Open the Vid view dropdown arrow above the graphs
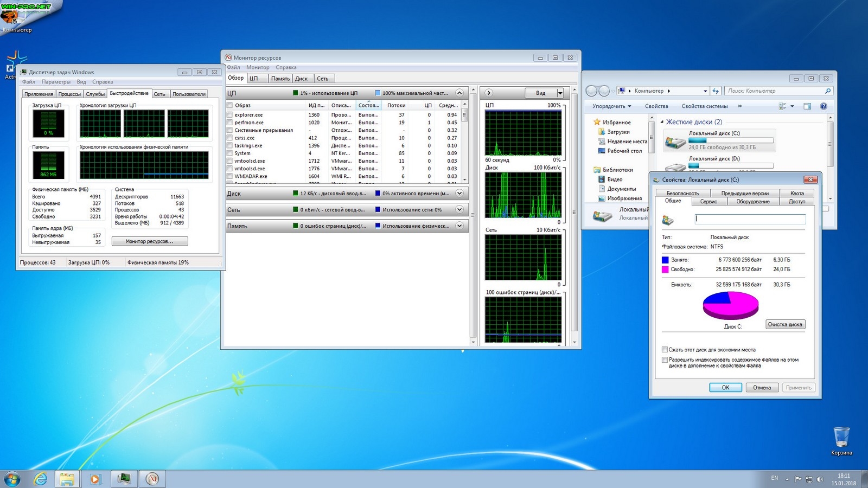The width and height of the screenshot is (868, 488). [x=560, y=93]
